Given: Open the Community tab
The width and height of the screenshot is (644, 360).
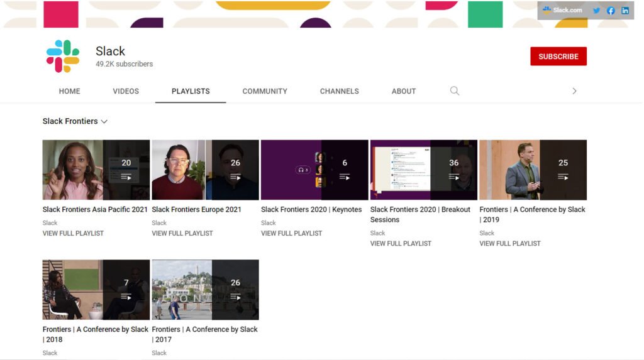Looking at the screenshot, I should (265, 91).
